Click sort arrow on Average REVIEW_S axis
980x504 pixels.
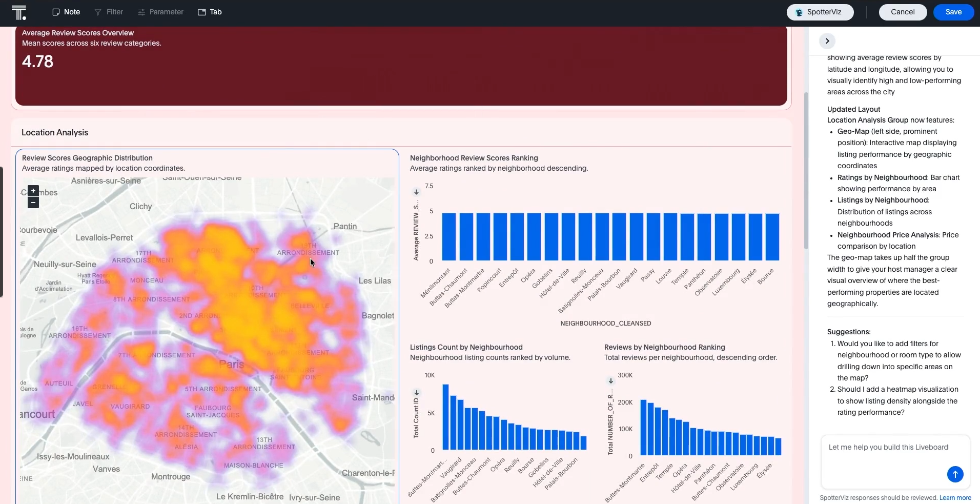click(x=416, y=192)
